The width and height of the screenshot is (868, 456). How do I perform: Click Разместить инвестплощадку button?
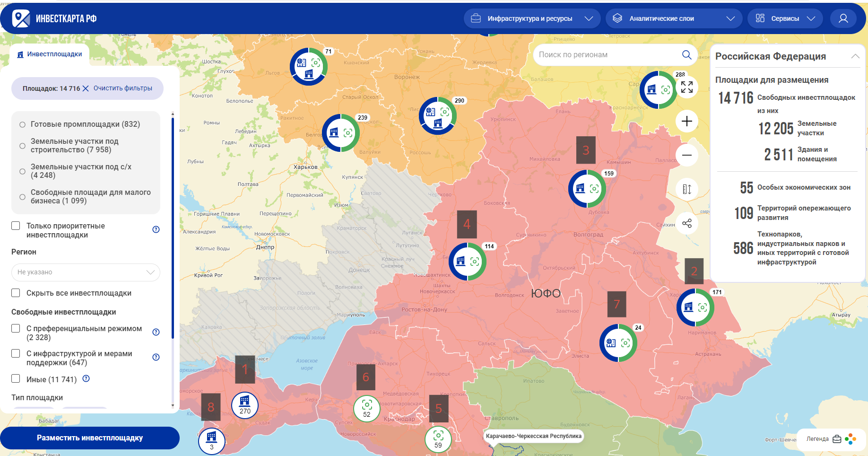(90, 438)
